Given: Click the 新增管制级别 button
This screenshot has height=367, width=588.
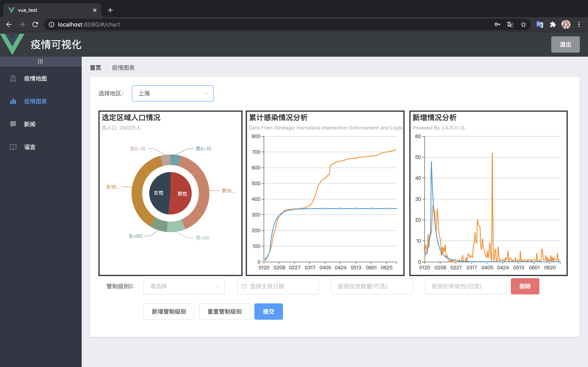Looking at the screenshot, I should [x=169, y=311].
